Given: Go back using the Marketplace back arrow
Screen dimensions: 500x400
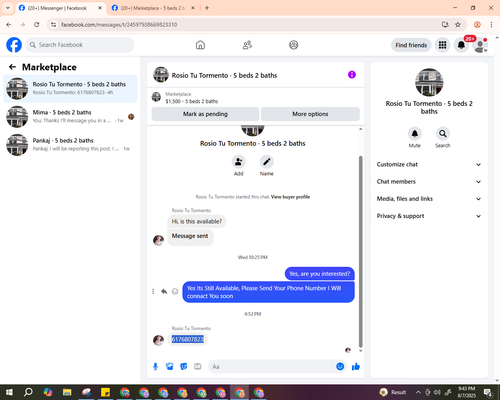Looking at the screenshot, I should click(12, 67).
